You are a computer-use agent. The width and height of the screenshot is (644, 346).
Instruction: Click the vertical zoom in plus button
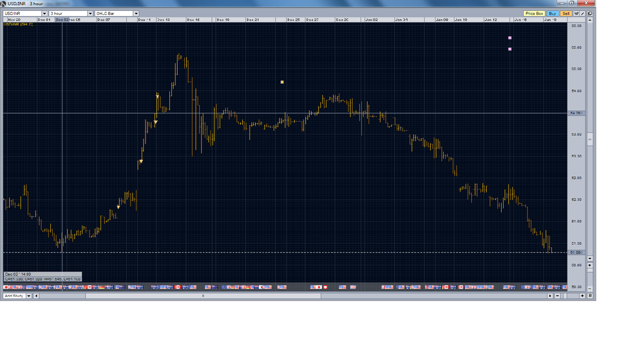[x=590, y=265]
